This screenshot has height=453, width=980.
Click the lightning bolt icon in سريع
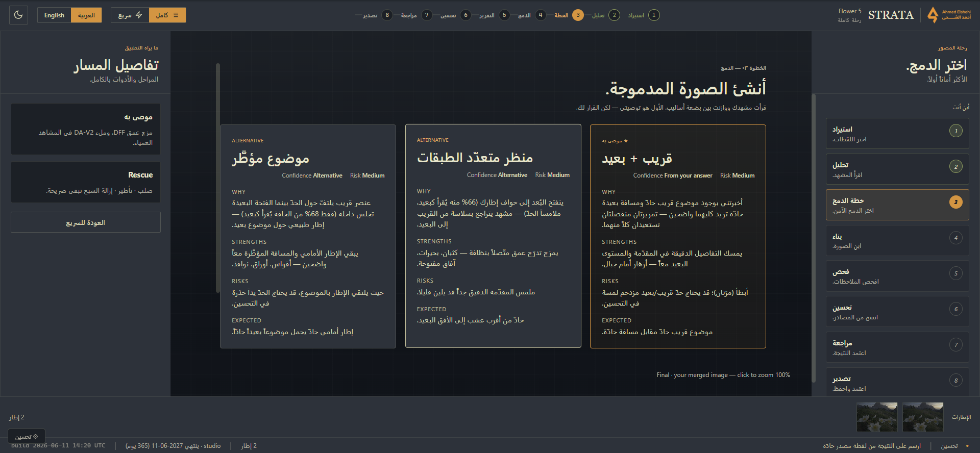click(139, 15)
